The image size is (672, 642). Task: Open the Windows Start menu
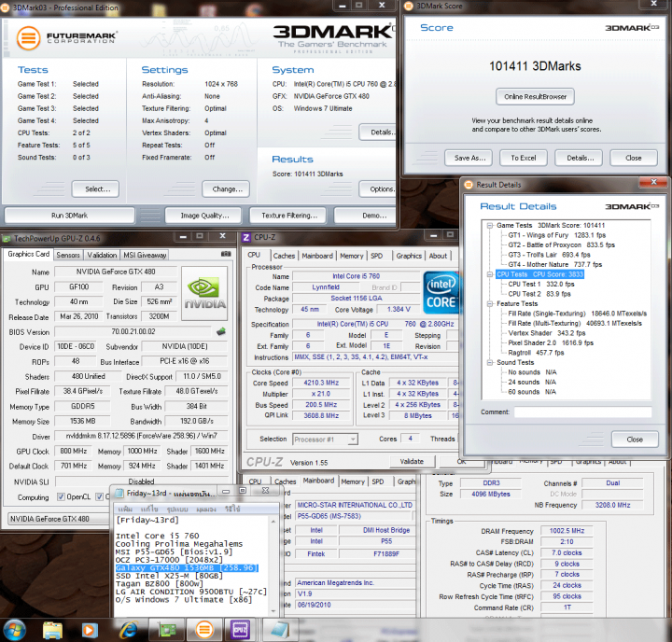point(14,630)
